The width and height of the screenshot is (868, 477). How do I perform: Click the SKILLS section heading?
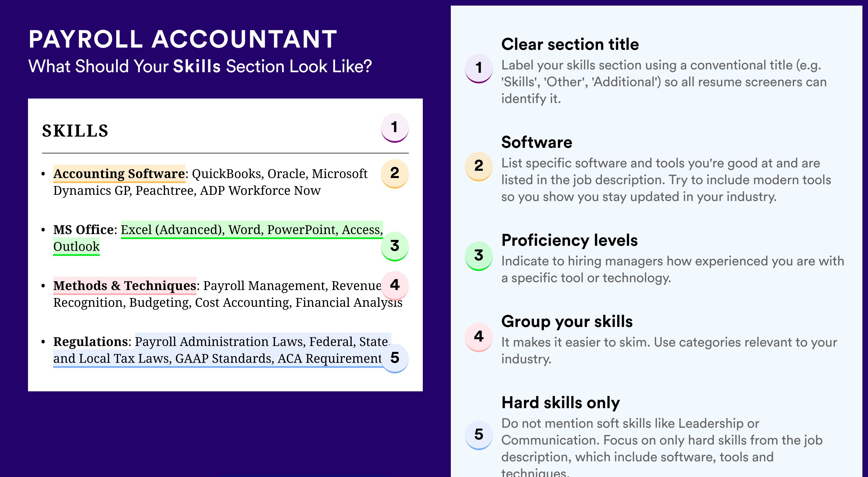pos(75,131)
